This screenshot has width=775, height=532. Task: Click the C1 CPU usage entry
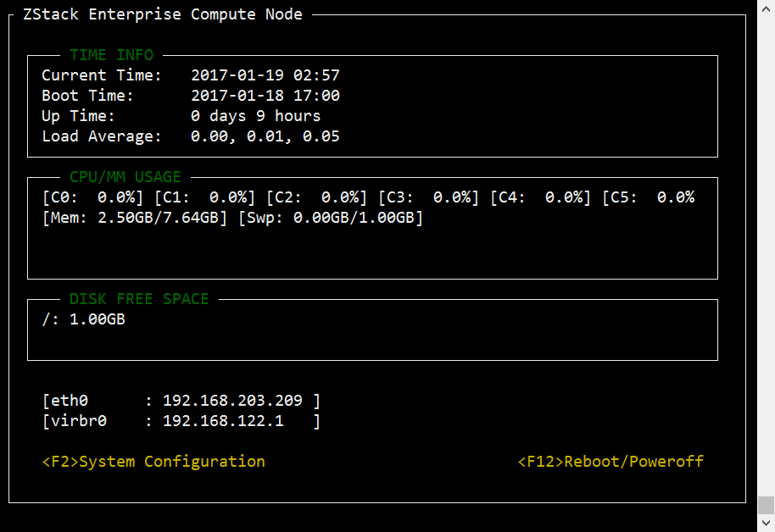point(204,197)
